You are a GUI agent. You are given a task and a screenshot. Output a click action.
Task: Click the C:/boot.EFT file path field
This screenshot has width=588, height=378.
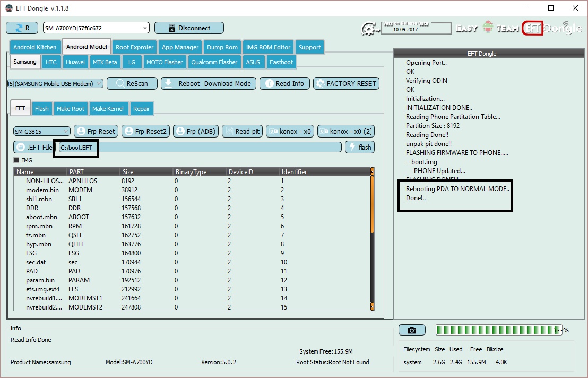[200, 148]
